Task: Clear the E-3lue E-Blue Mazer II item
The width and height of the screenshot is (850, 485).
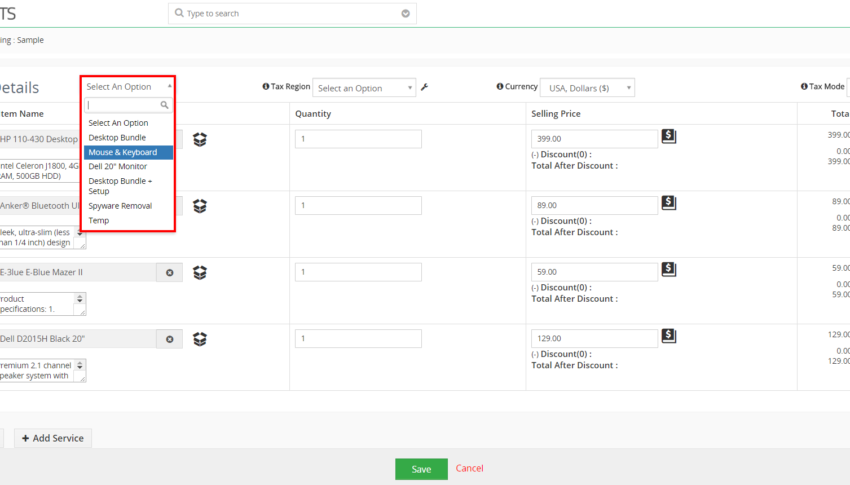Action: point(170,273)
